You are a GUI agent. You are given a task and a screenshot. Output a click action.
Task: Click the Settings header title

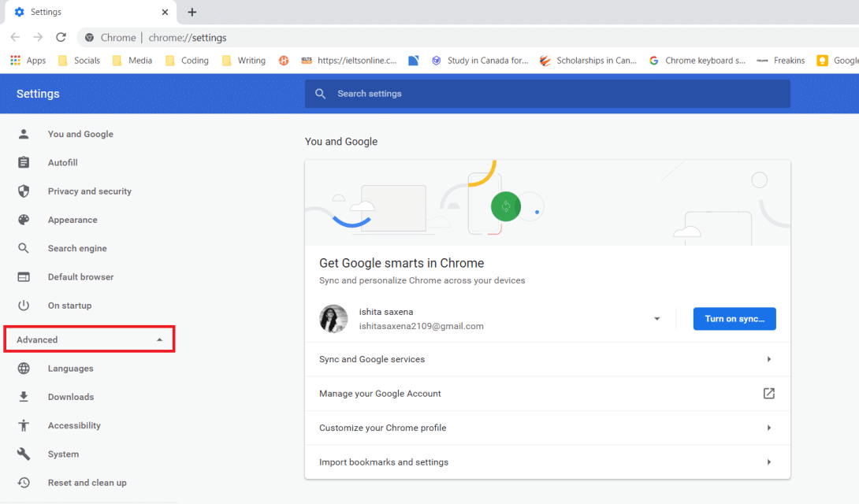pyautogui.click(x=38, y=94)
